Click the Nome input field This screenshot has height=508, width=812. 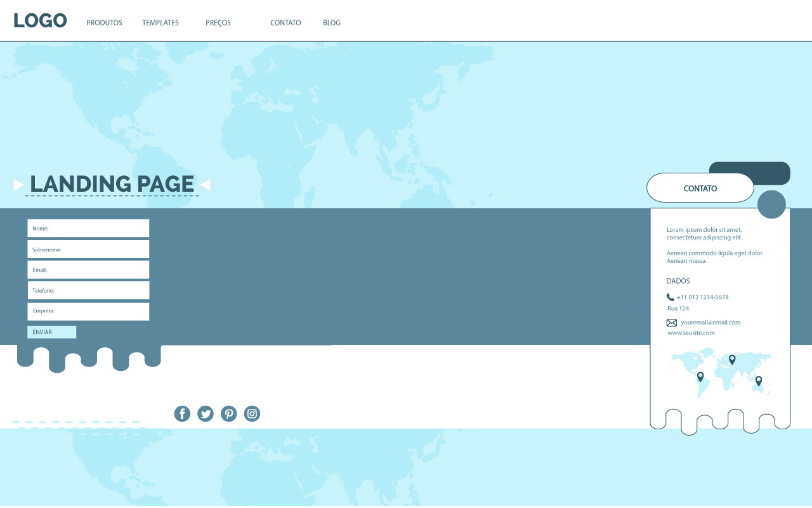click(x=88, y=228)
